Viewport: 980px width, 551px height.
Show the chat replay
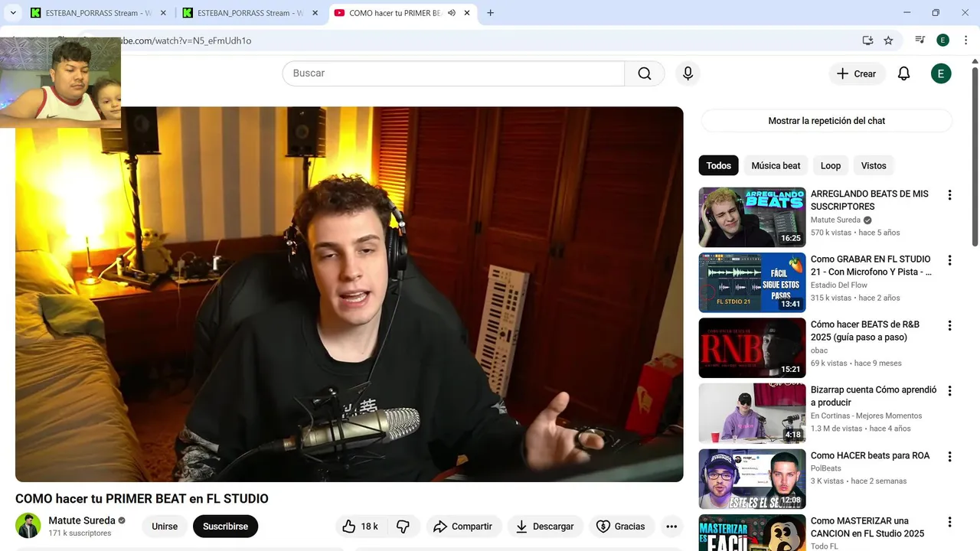click(826, 121)
